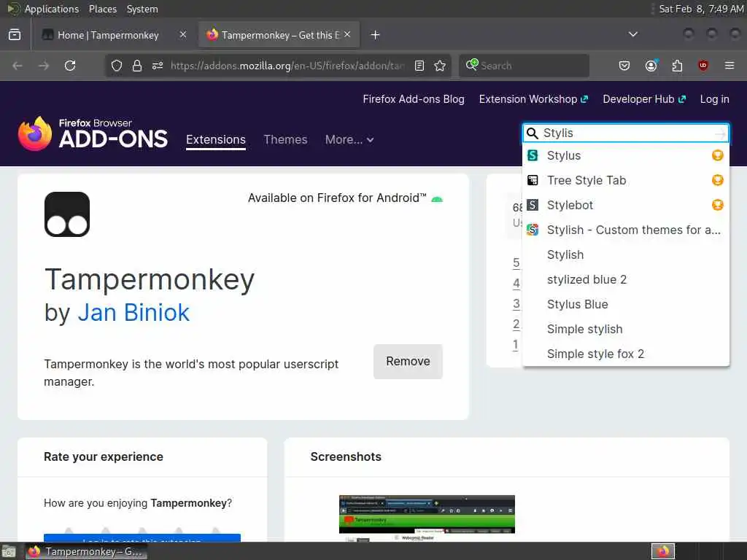This screenshot has height=560, width=747.
Task: Click the show desktop icon in bottom panel
Action: [x=9, y=551]
